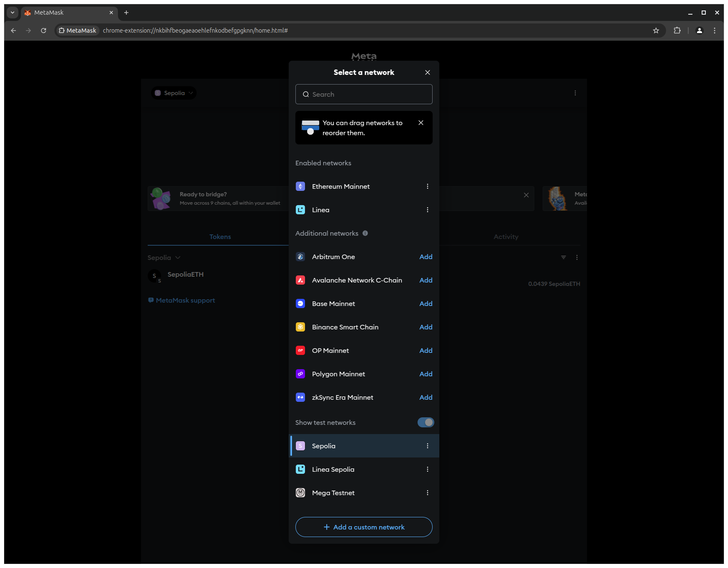Viewport: 728px width, 568px height.
Task: Open Linea Sepolia options menu
Action: [x=428, y=469]
